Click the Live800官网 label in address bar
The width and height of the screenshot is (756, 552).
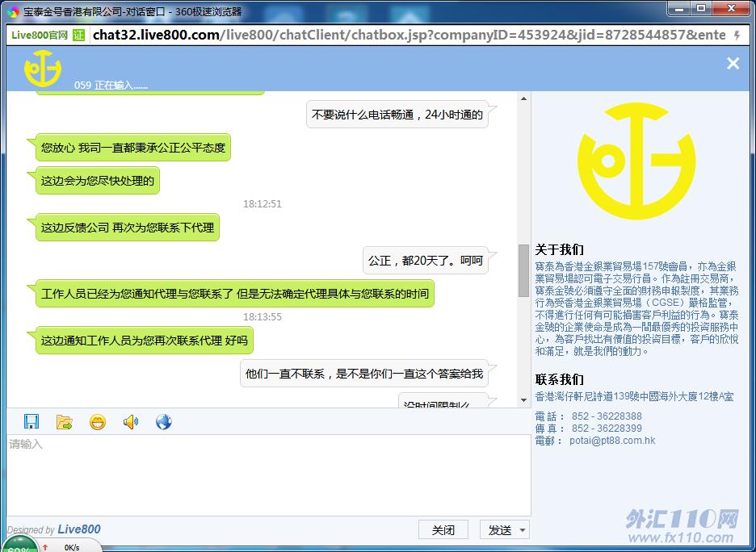coord(40,36)
